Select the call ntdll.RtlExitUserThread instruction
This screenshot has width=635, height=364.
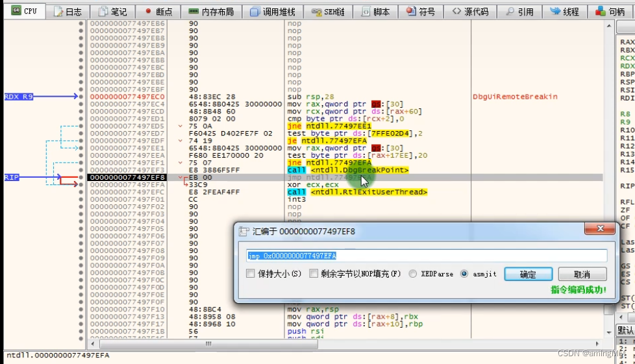pos(357,192)
